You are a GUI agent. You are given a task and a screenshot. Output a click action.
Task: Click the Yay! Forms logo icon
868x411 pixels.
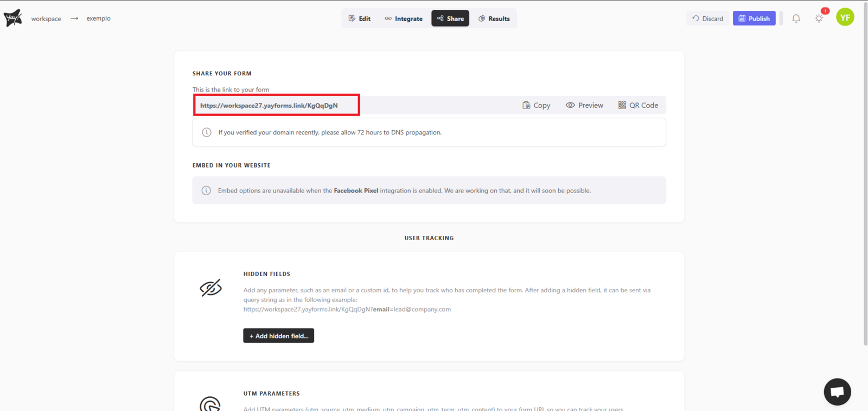click(x=13, y=18)
